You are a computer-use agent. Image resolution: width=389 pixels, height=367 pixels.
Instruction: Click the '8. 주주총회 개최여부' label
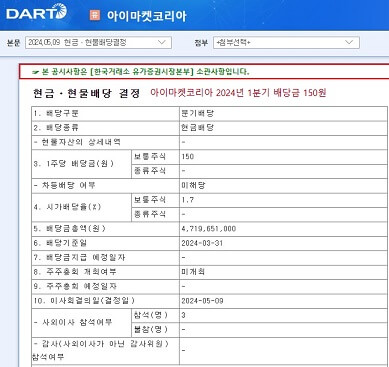(75, 272)
